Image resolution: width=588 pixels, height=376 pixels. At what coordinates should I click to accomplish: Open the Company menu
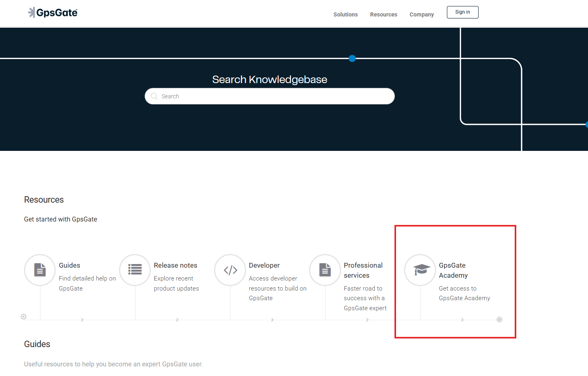pyautogui.click(x=422, y=14)
